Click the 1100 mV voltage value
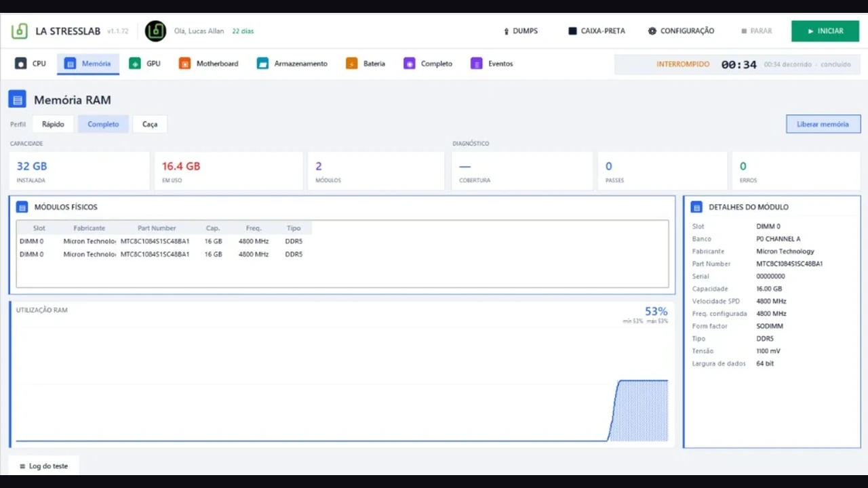This screenshot has width=868, height=488. (x=768, y=351)
